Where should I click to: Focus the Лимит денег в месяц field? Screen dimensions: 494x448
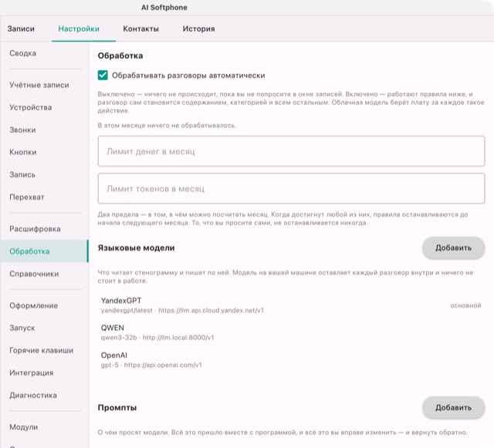click(x=291, y=151)
